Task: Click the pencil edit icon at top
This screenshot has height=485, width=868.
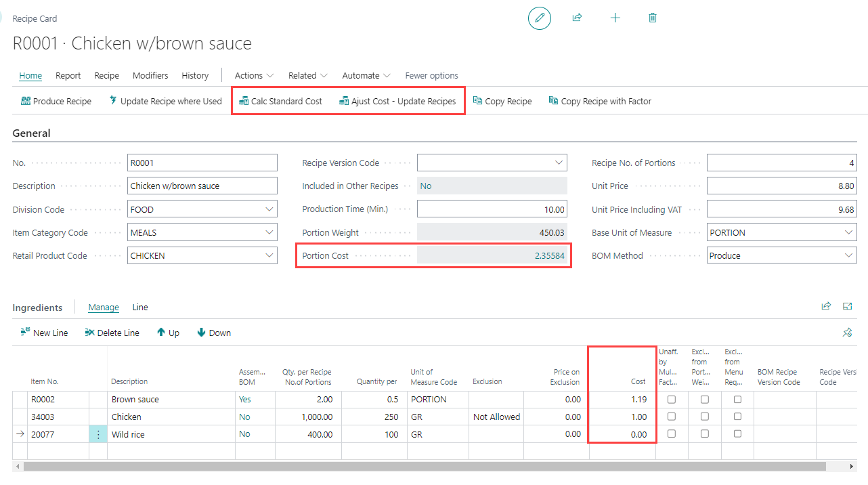Action: pos(540,18)
